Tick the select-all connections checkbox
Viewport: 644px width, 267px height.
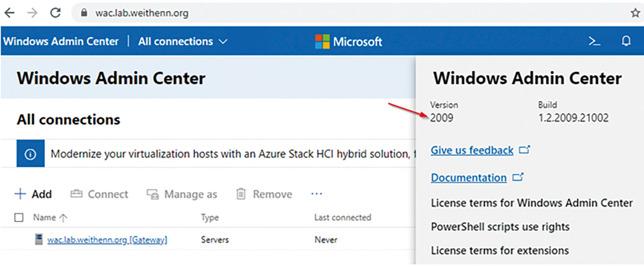pyautogui.click(x=19, y=218)
